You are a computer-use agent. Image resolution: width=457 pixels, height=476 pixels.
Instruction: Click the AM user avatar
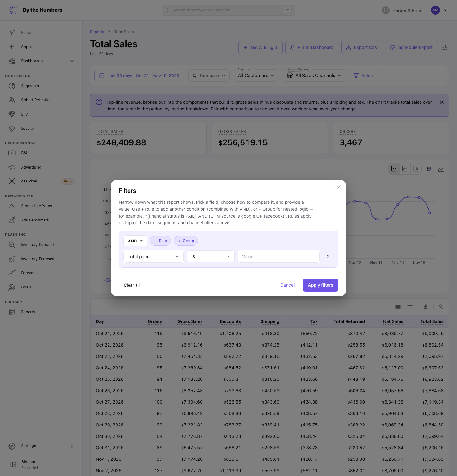435,10
